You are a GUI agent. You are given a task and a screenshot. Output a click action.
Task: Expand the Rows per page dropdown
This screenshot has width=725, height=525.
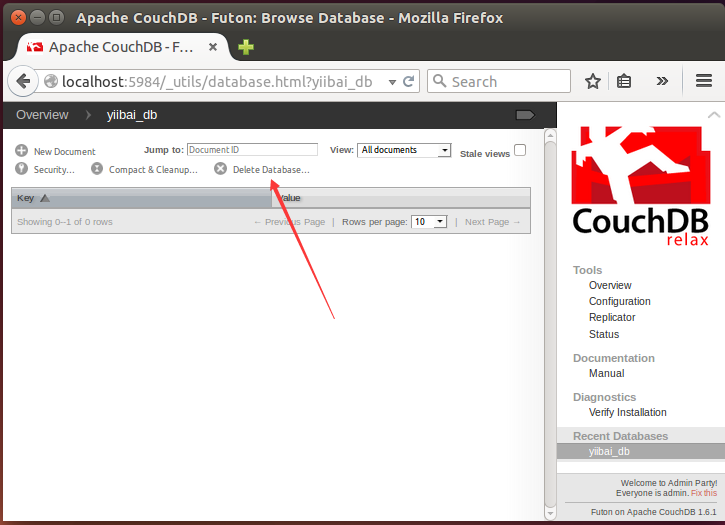[429, 222]
